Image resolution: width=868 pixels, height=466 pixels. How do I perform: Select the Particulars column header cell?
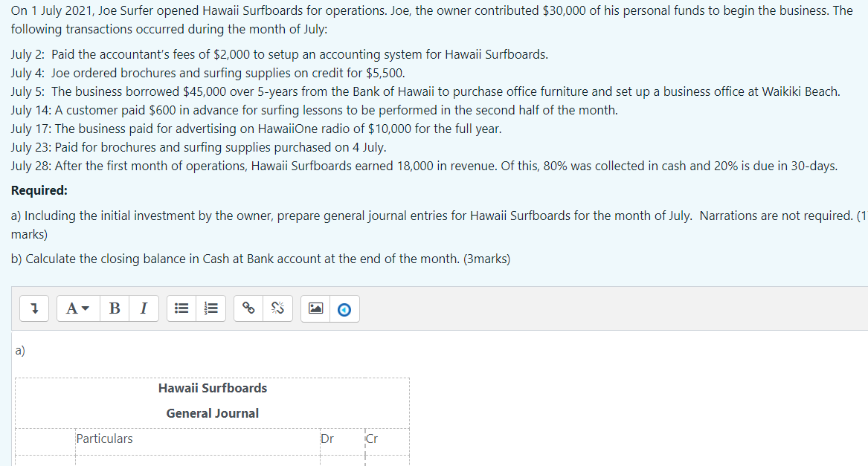[105, 439]
